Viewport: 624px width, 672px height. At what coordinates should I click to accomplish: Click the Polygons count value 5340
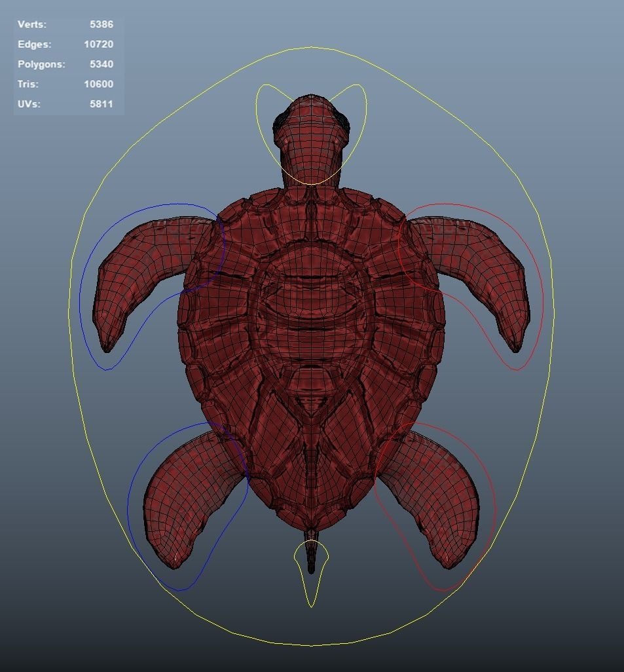click(102, 64)
